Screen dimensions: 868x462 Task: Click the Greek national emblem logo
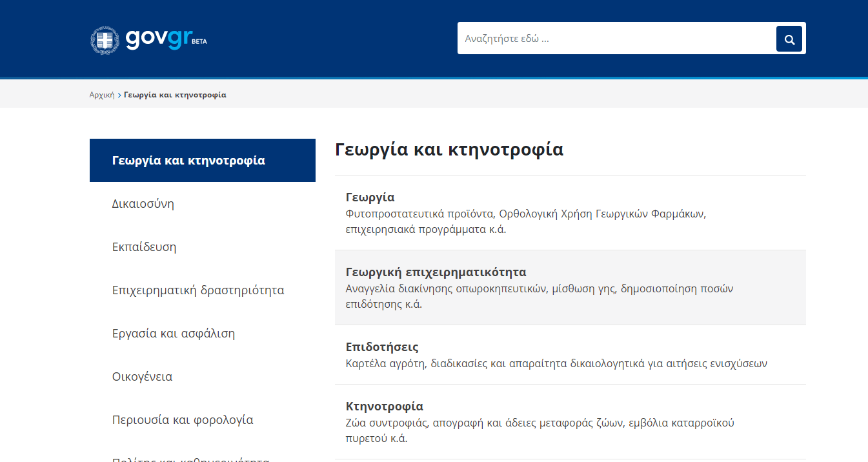coord(105,40)
